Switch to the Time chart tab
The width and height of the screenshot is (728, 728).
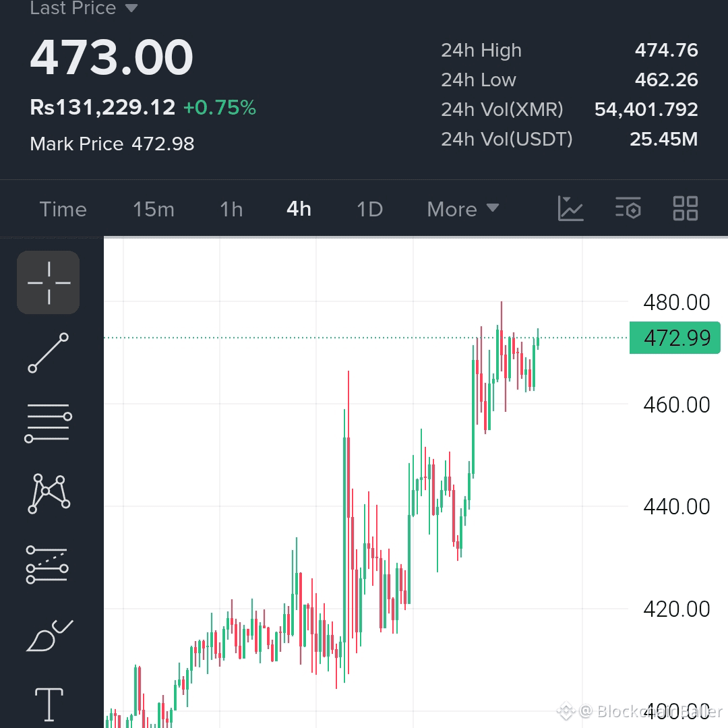(x=63, y=209)
